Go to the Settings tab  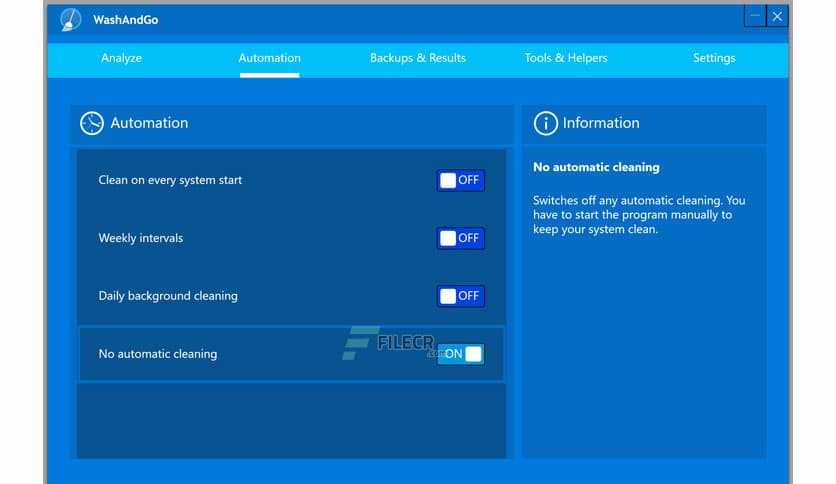click(714, 58)
